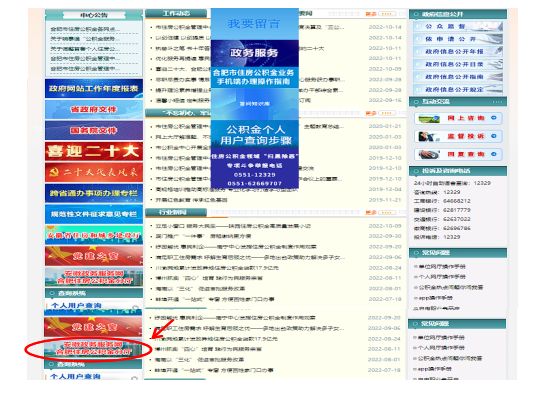
Task: Open the 跨省通办事项办理专栏 banner
Action: coord(94,193)
